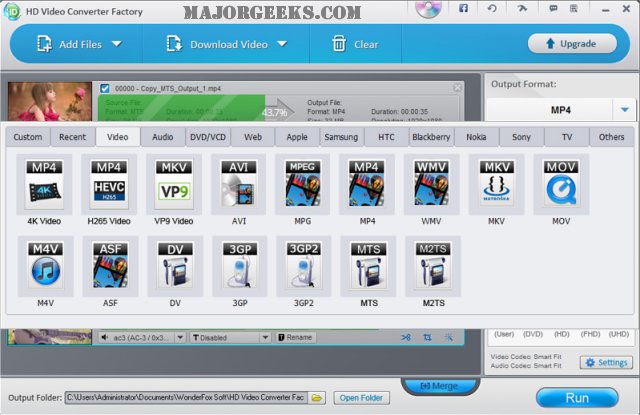The height and width of the screenshot is (415, 640).
Task: Select the Matroska MKV format icon
Action: pos(496,184)
